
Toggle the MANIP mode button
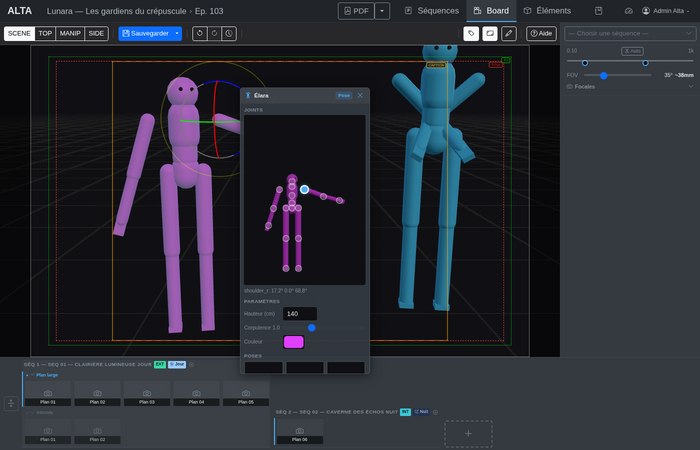point(70,33)
